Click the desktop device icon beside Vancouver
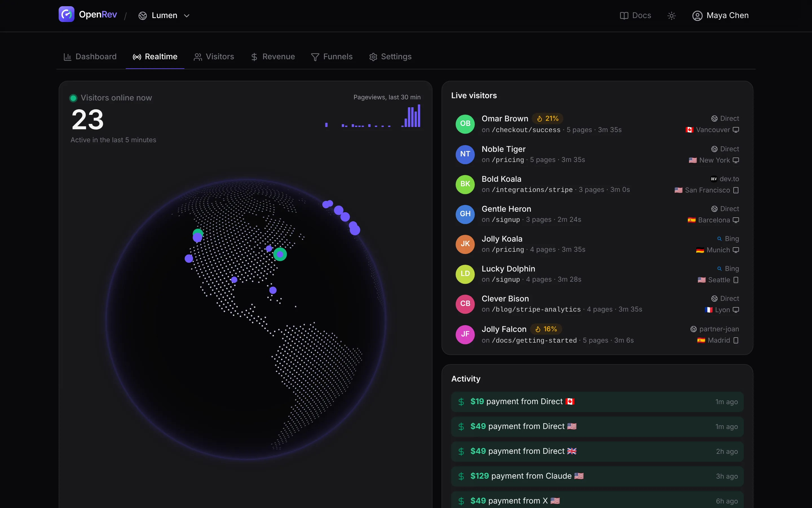Image resolution: width=812 pixels, height=508 pixels. pyautogui.click(x=736, y=130)
